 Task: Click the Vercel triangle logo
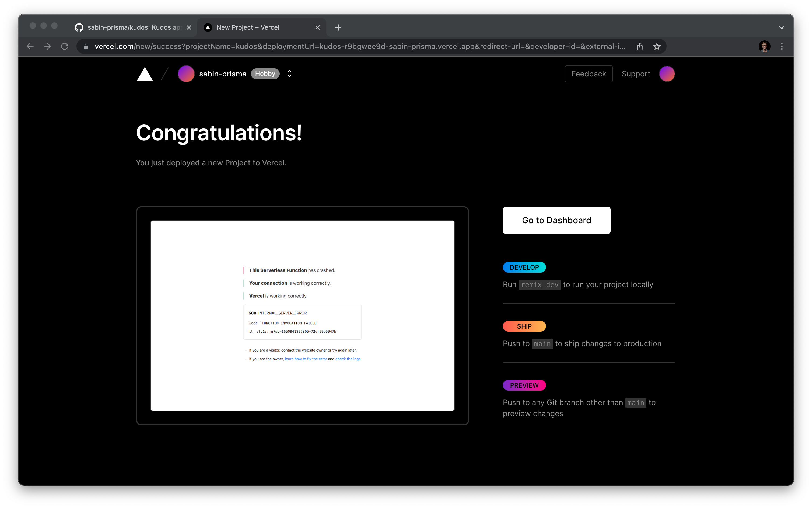click(x=145, y=74)
